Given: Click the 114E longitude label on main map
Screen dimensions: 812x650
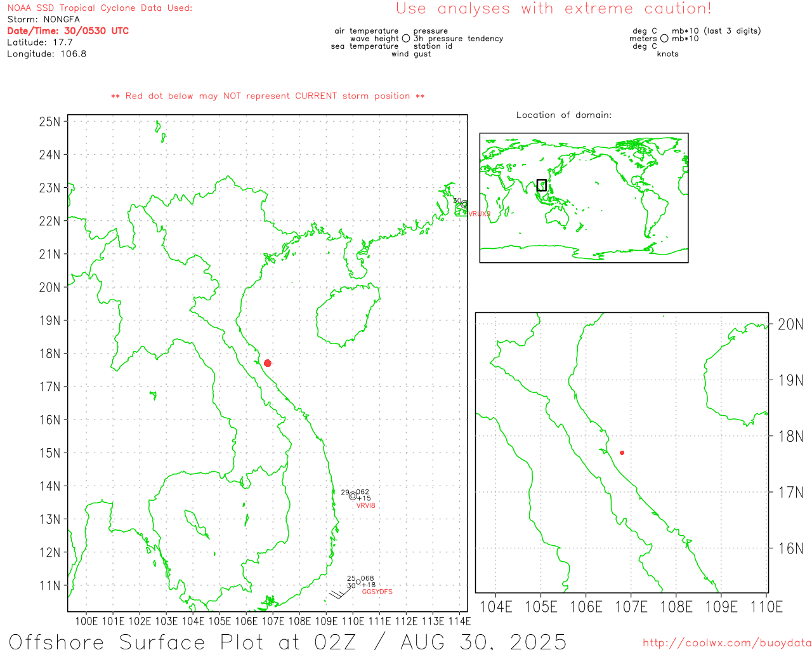Looking at the screenshot, I should pyautogui.click(x=459, y=621).
